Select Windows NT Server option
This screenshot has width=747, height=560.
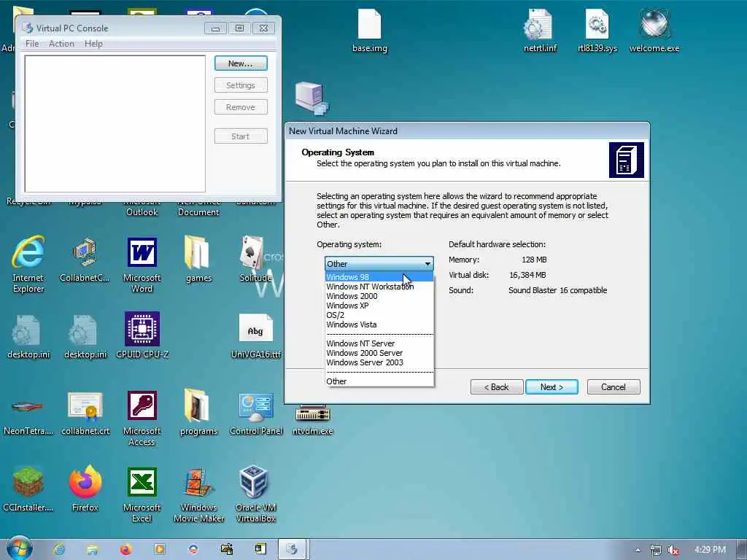[379, 343]
